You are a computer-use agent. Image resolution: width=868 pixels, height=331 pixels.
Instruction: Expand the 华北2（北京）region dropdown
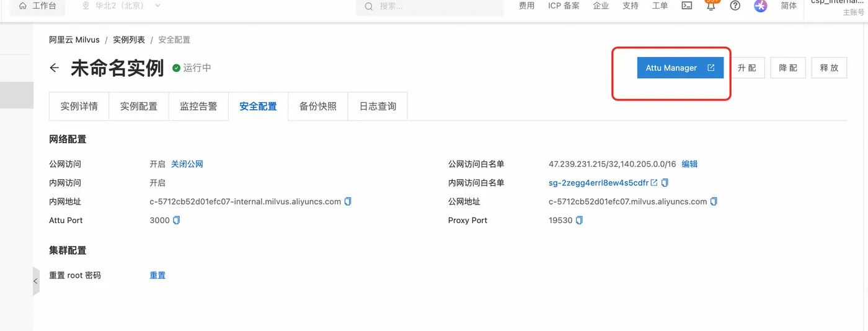122,6
